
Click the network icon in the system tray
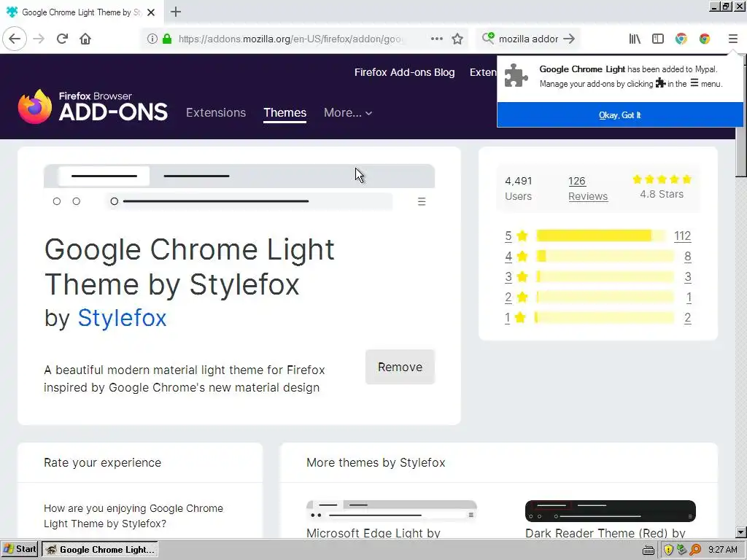[x=682, y=550]
